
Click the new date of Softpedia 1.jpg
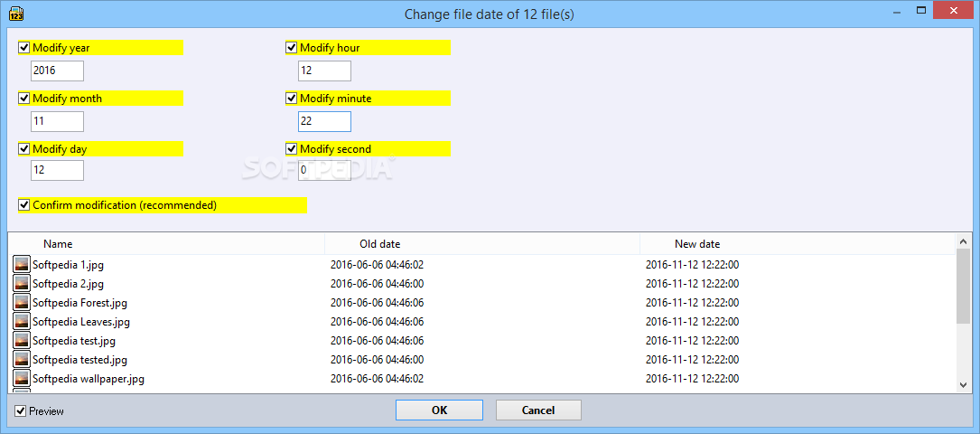click(692, 265)
